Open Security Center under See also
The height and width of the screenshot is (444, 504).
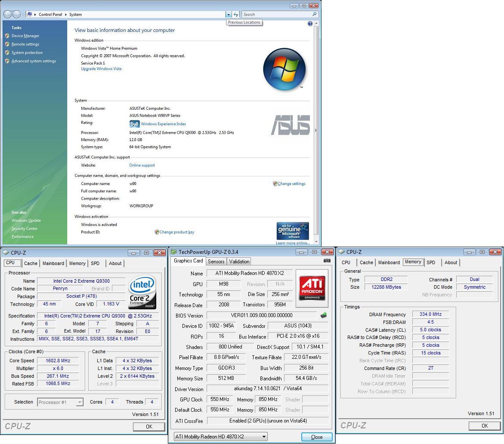(25, 228)
